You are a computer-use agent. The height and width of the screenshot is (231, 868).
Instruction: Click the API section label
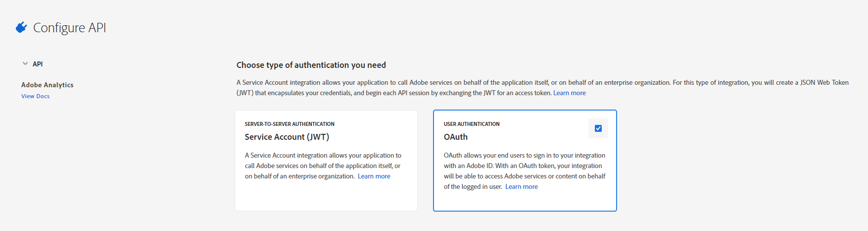tap(38, 64)
